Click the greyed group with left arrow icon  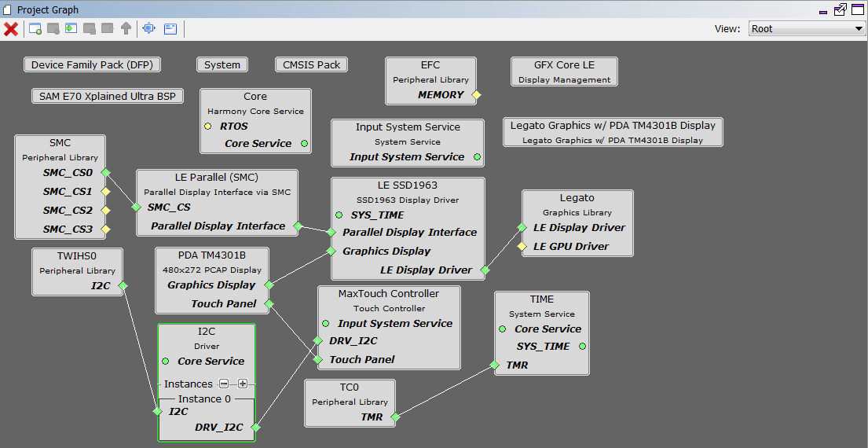108,28
